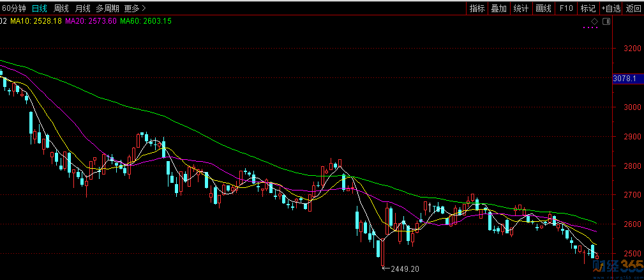Open the 统计 statistics button

coord(521,8)
